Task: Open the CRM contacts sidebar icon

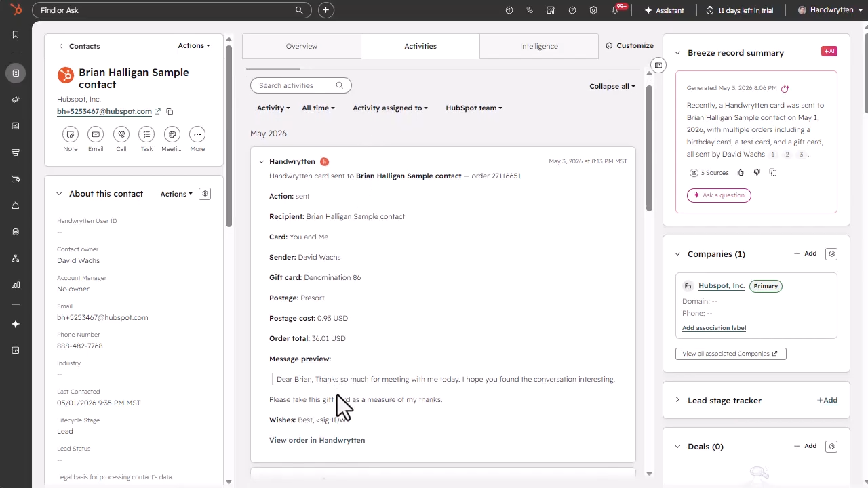Action: (16, 73)
